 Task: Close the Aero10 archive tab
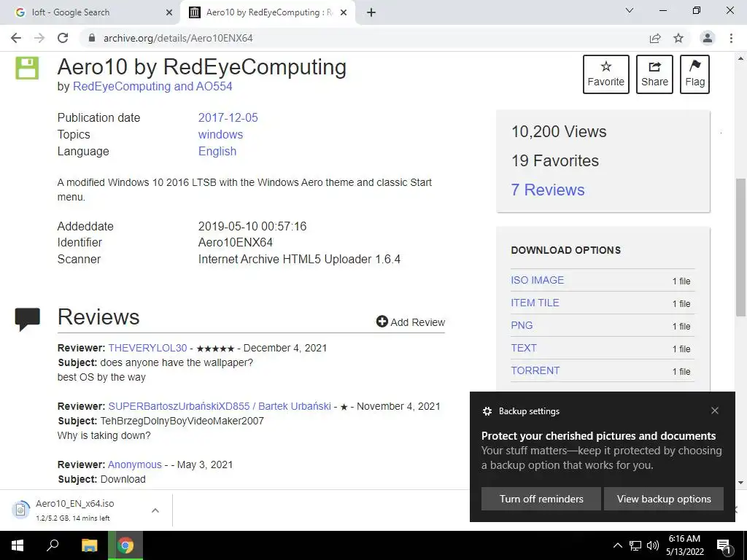click(344, 12)
